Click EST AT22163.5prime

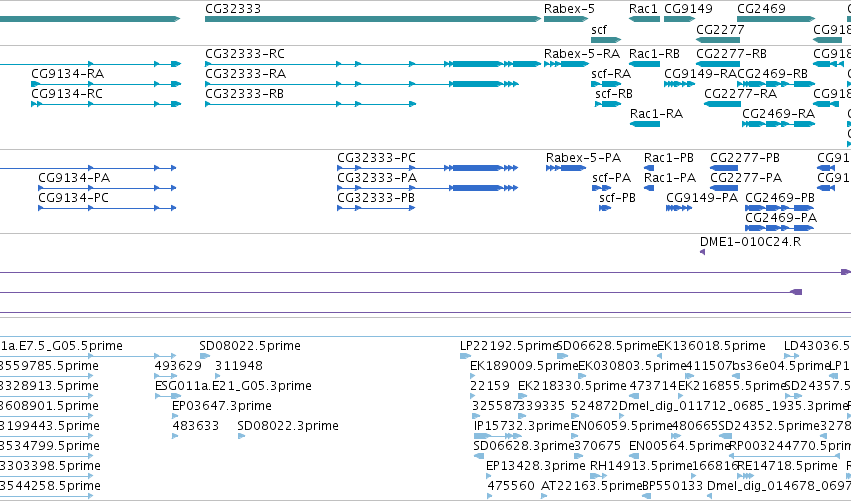tap(544, 496)
